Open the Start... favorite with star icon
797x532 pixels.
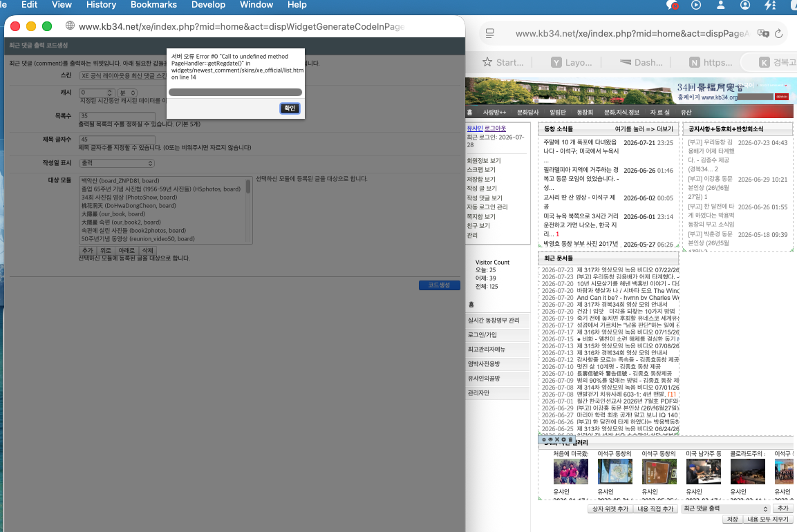[x=503, y=62]
